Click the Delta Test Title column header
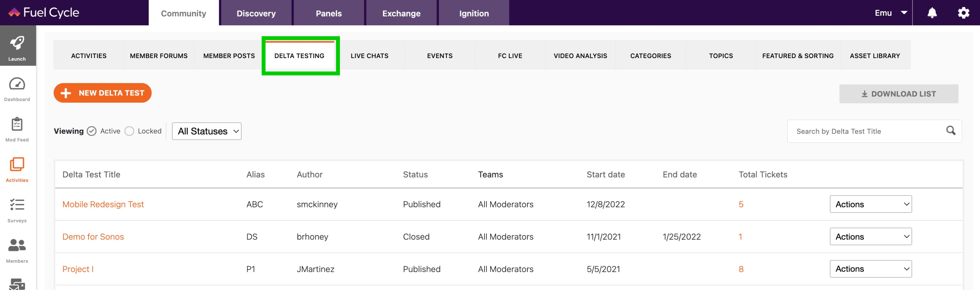The height and width of the screenshot is (290, 980). click(91, 175)
